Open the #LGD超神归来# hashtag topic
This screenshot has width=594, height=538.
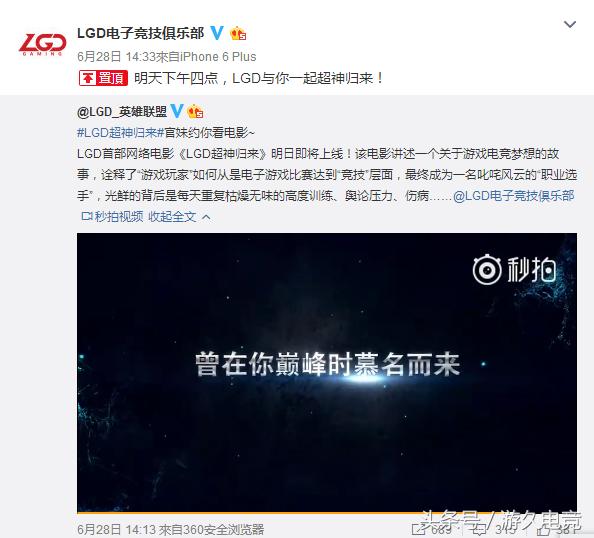click(x=120, y=133)
